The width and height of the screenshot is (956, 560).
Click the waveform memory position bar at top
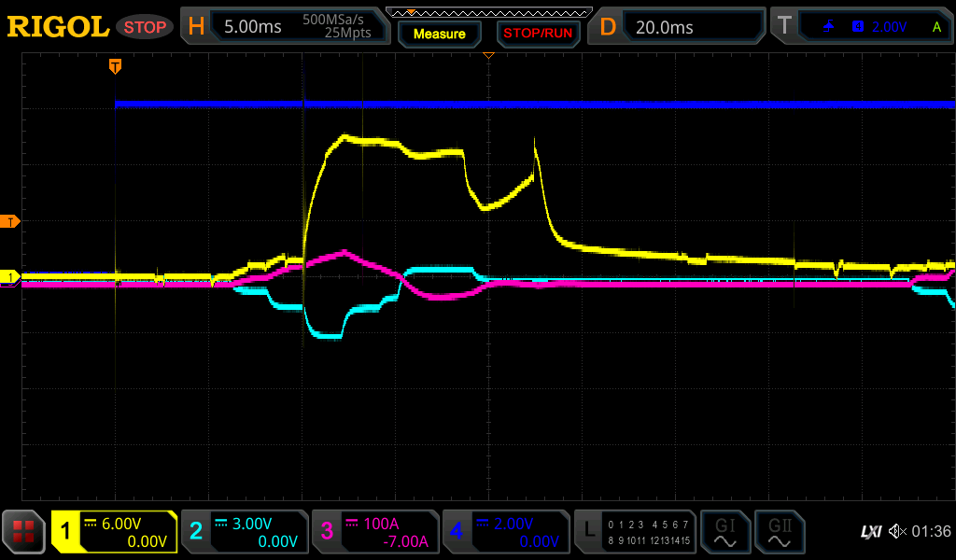(488, 12)
